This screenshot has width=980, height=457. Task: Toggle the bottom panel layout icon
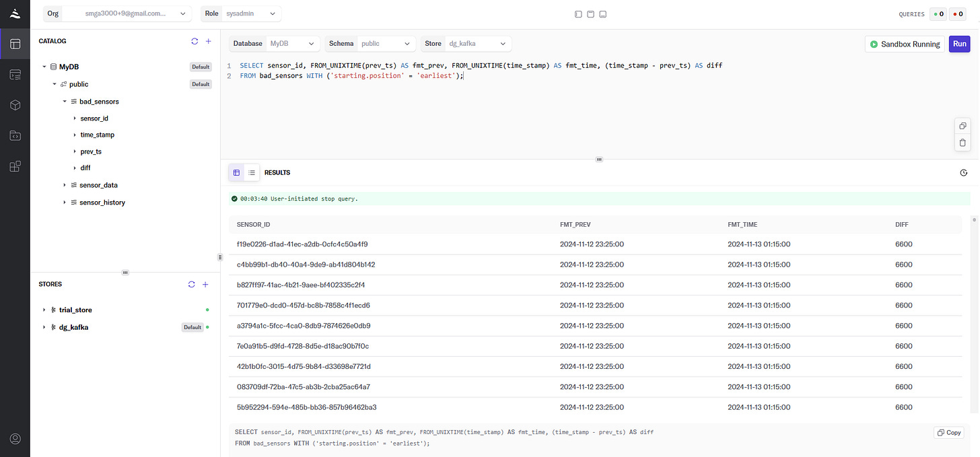click(603, 14)
